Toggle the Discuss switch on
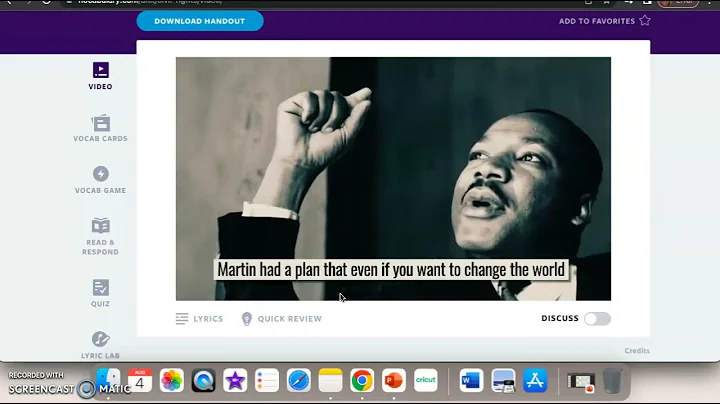Screen dimensions: 720x404 tap(597, 319)
